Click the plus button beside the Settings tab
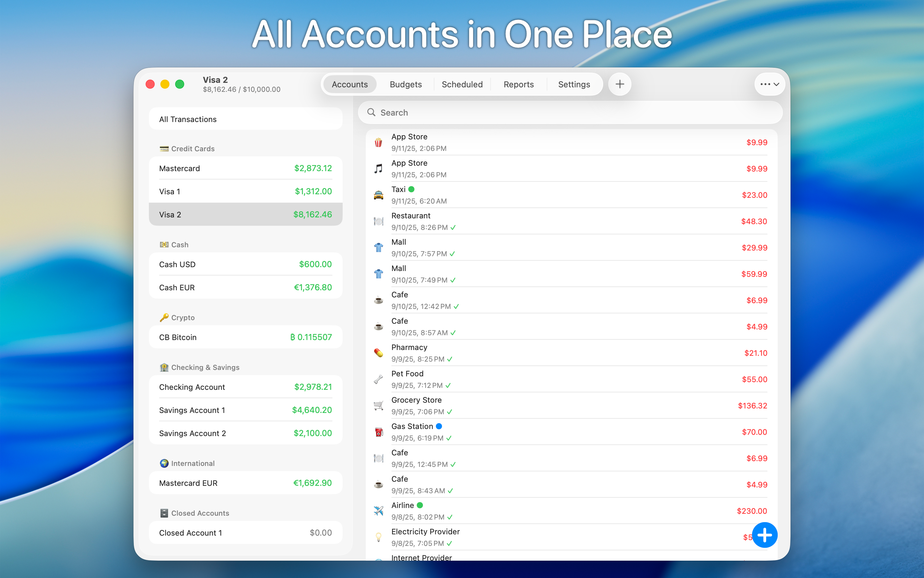This screenshot has width=924, height=578. [620, 84]
